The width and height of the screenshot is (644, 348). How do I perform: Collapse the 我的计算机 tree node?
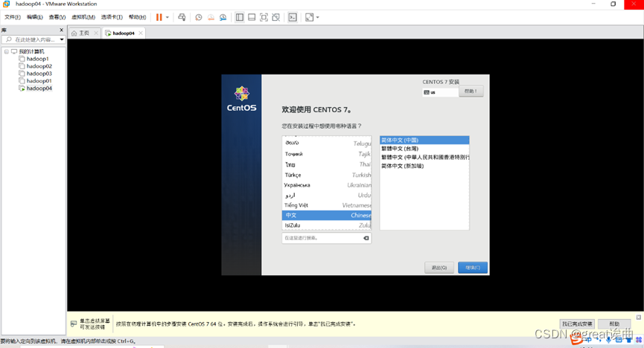click(x=7, y=52)
